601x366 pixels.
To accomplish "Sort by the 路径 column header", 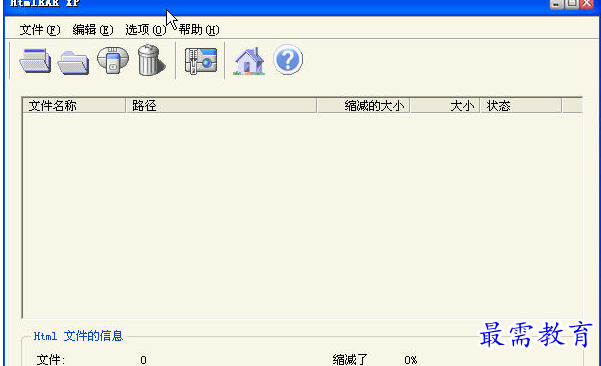I will (221, 105).
